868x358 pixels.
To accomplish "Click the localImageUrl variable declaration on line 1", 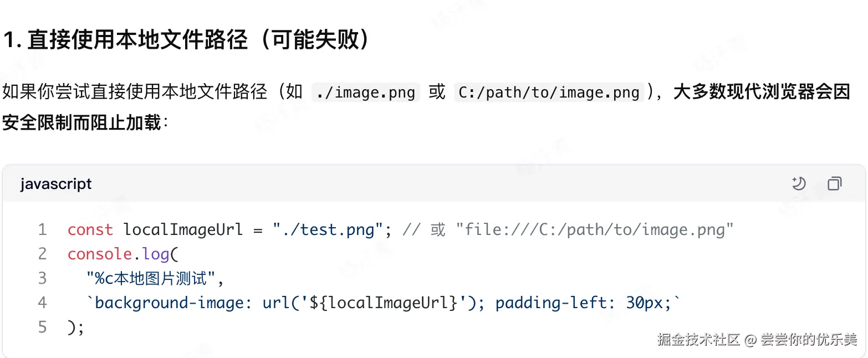I will pos(183,229).
